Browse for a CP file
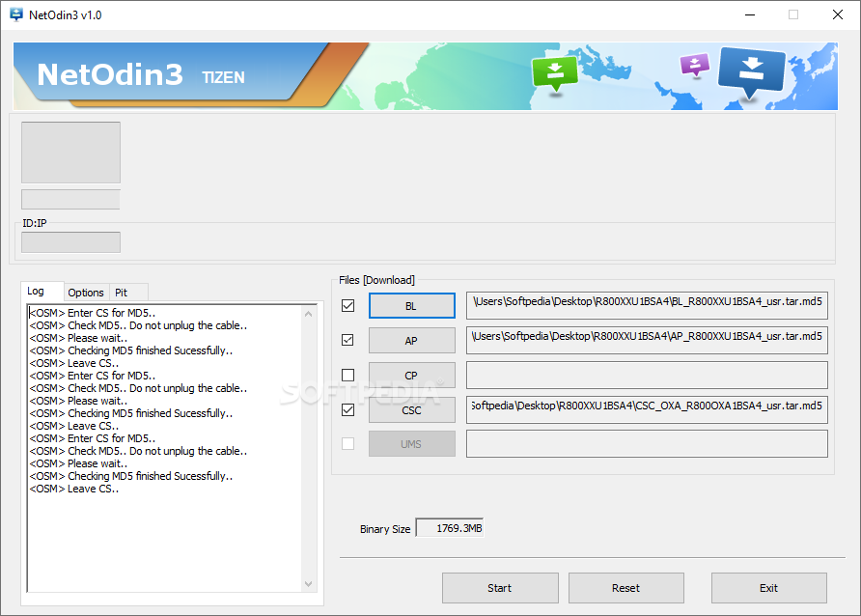 click(x=412, y=376)
